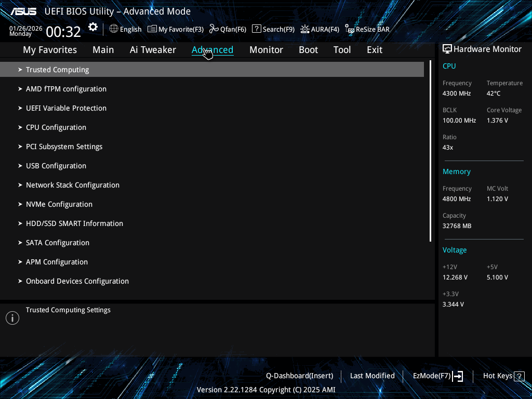Click the globe language icon
This screenshot has width=532, height=399.
pos(114,29)
